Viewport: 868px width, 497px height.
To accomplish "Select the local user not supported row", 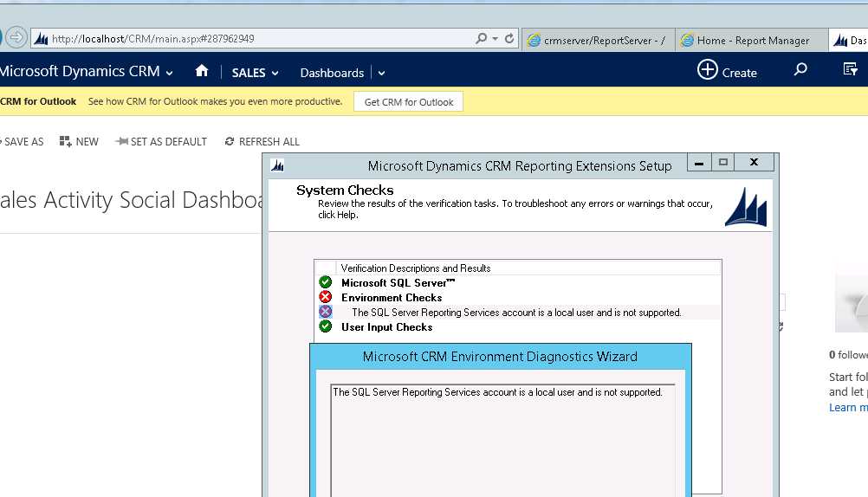I will tap(516, 313).
